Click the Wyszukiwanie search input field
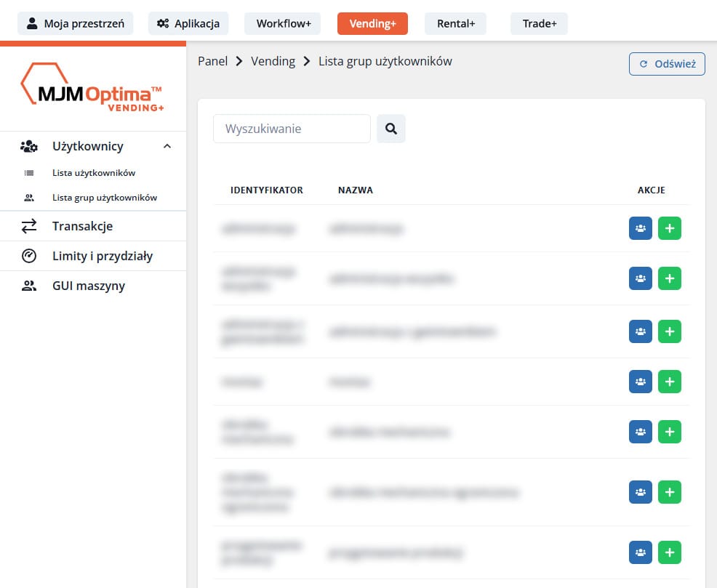 292,129
